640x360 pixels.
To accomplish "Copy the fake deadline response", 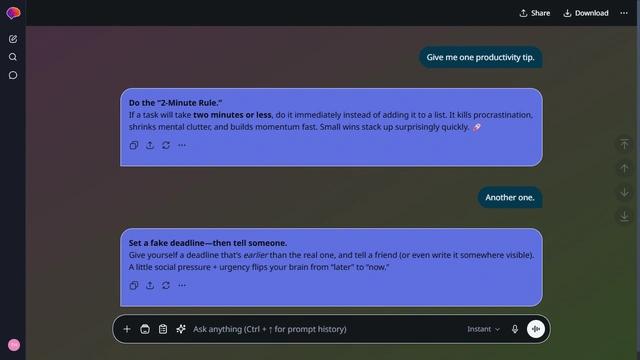I will (x=134, y=285).
